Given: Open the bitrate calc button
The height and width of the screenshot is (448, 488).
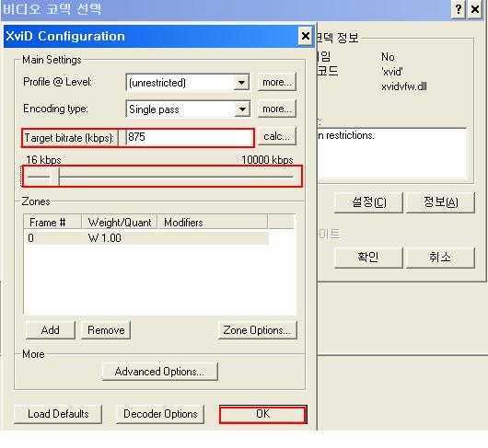Looking at the screenshot, I should coord(276,136).
